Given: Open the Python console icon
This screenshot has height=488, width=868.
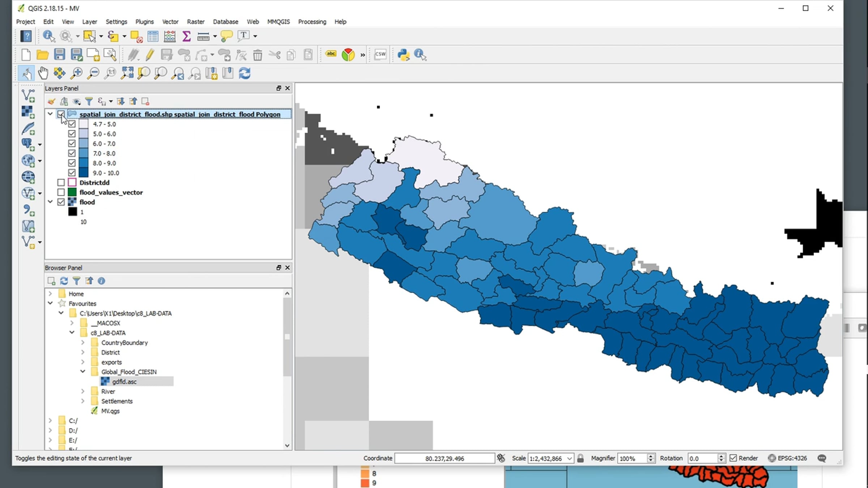Looking at the screenshot, I should (x=403, y=55).
